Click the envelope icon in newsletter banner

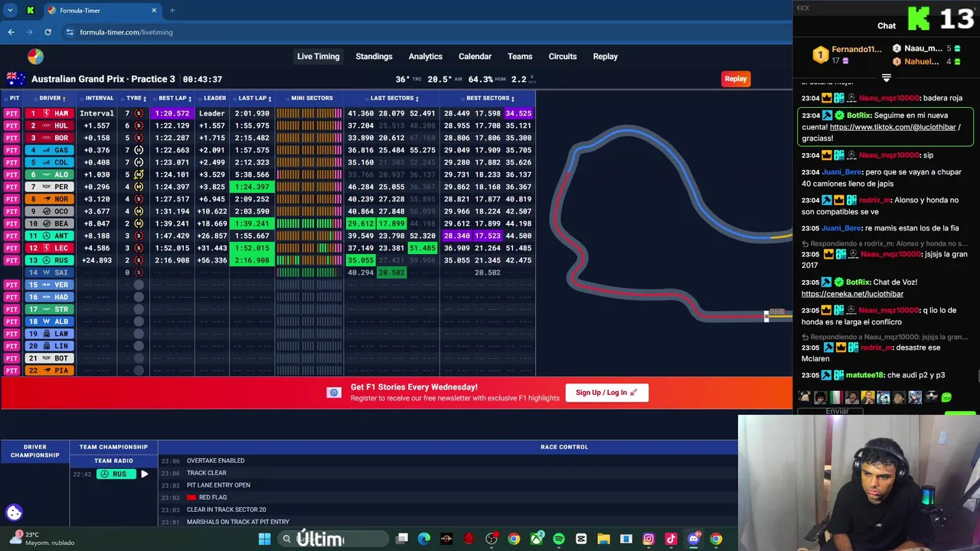[334, 393]
